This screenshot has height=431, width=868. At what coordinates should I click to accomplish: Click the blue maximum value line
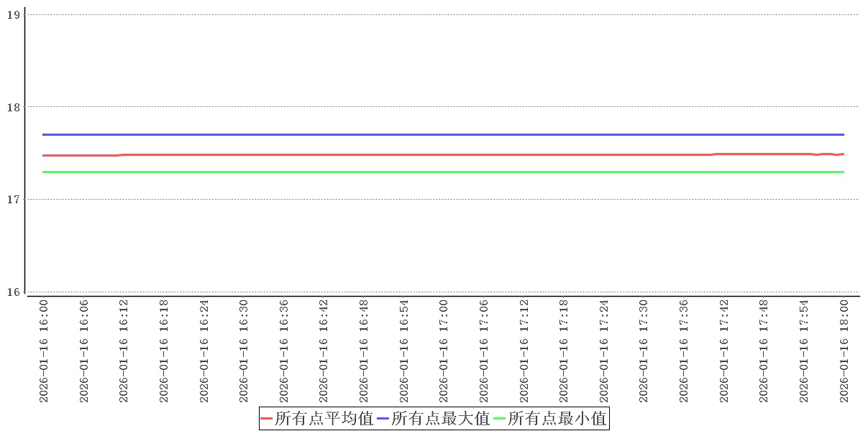tap(431, 134)
